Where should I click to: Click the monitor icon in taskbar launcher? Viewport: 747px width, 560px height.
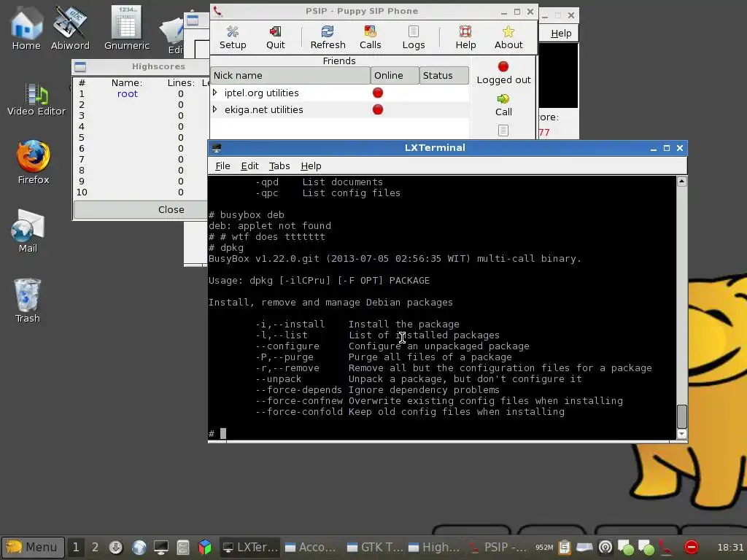pyautogui.click(x=160, y=547)
